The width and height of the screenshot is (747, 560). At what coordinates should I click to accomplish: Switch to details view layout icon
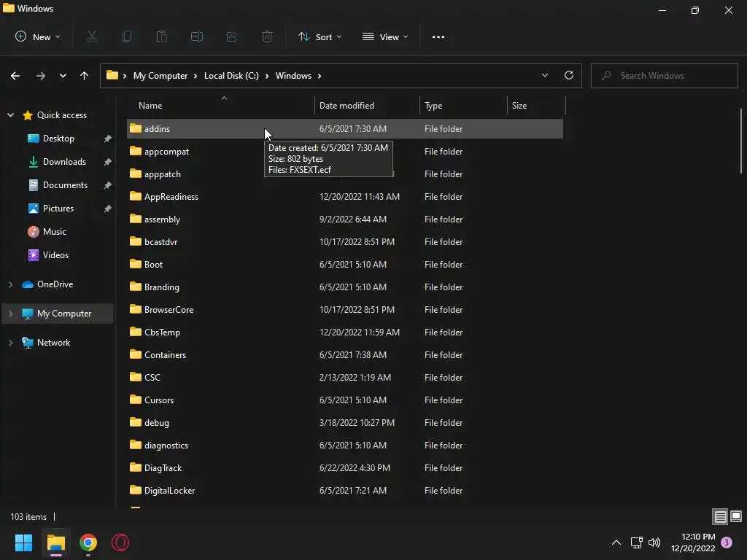[720, 517]
